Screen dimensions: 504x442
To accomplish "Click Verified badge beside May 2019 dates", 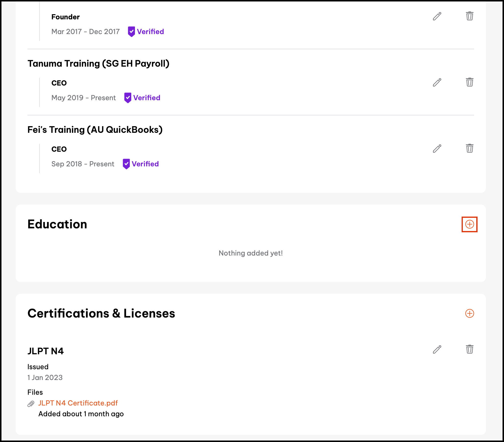I will coord(142,98).
